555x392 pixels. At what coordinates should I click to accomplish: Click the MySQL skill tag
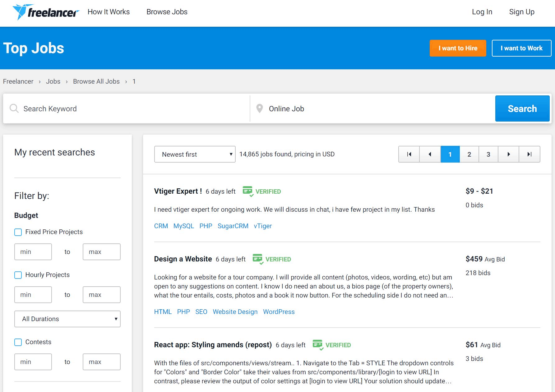pyautogui.click(x=183, y=226)
